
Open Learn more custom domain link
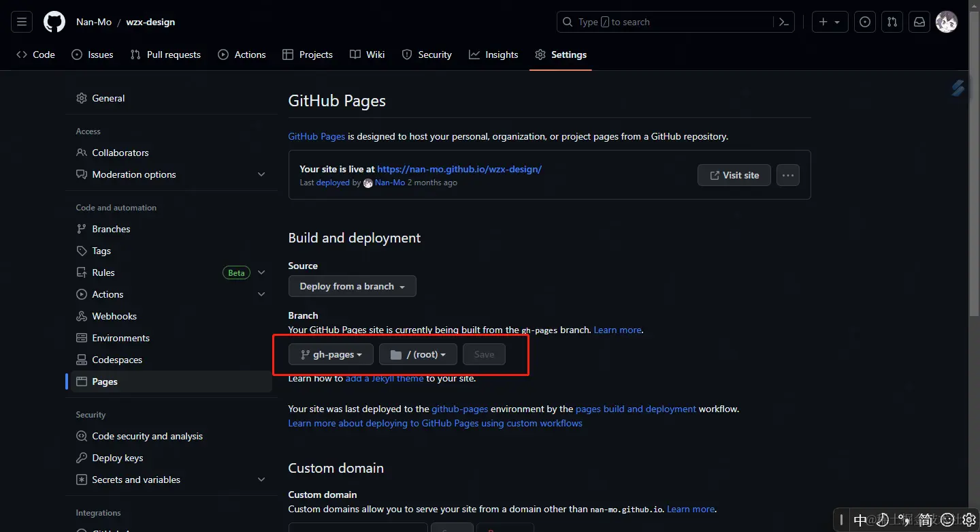tap(691, 509)
